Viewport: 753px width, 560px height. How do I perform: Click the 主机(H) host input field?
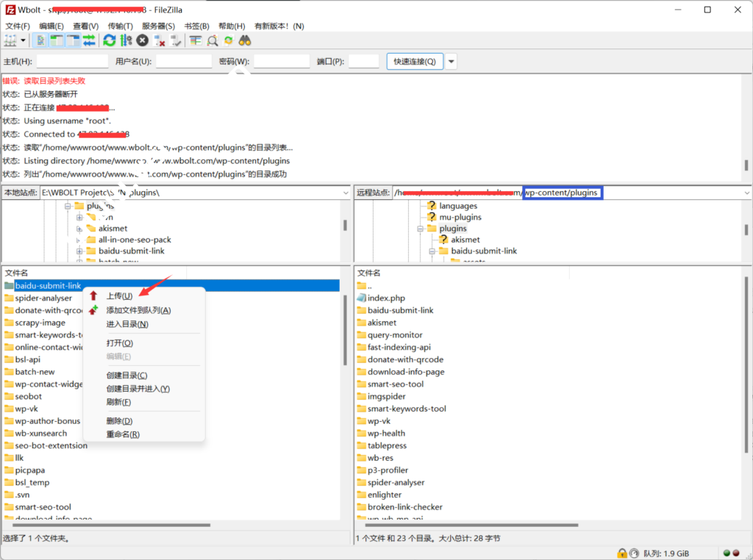click(71, 62)
